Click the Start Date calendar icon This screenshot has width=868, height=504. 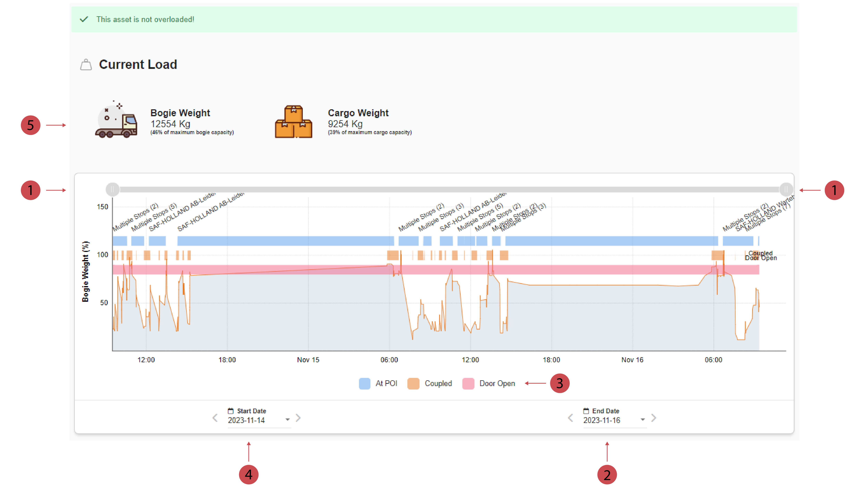(x=231, y=411)
